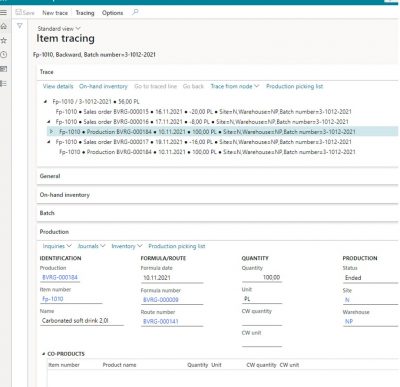
Task: Open Recent clock icon in sidebar
Action: 3,55
